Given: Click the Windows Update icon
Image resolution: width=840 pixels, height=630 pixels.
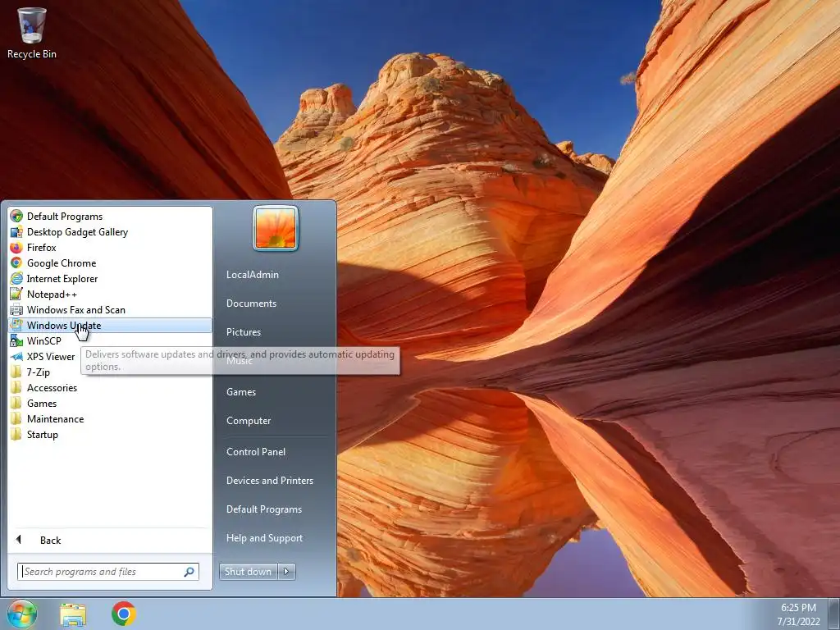Looking at the screenshot, I should pyautogui.click(x=16, y=325).
